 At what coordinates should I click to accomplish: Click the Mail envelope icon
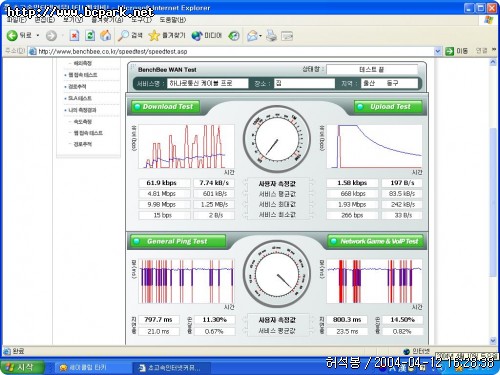(253, 36)
